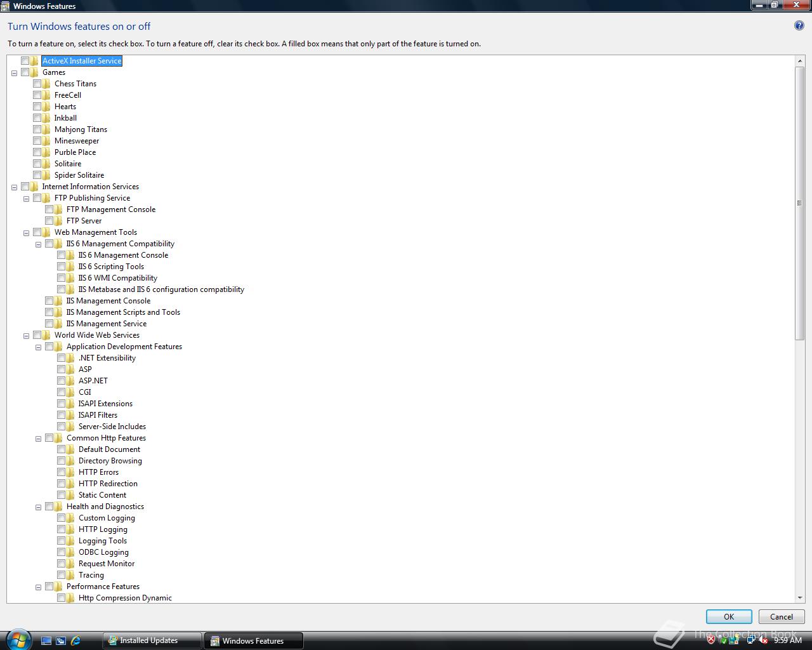Collapse the World Wide Web Services node
The width and height of the screenshot is (812, 650).
26,336
